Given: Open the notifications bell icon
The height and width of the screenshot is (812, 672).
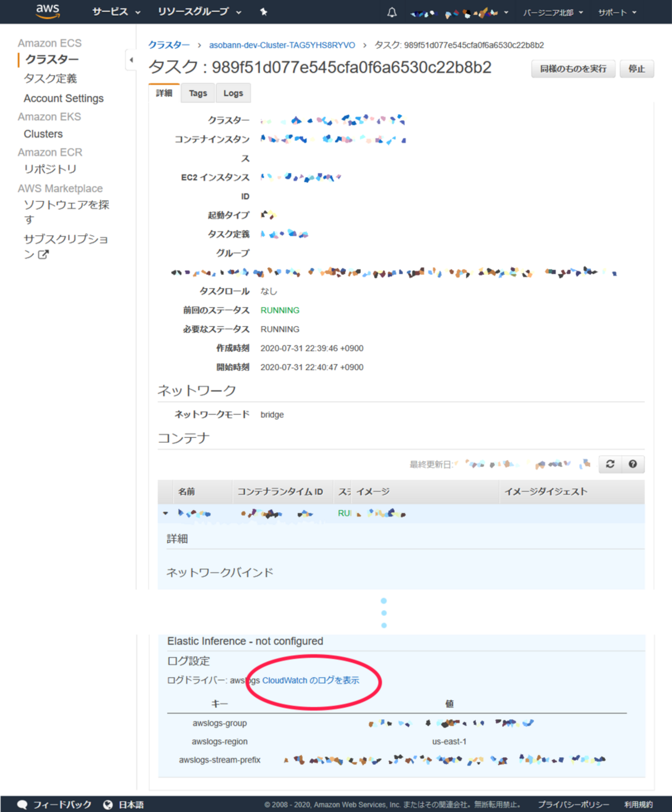Looking at the screenshot, I should point(392,12).
